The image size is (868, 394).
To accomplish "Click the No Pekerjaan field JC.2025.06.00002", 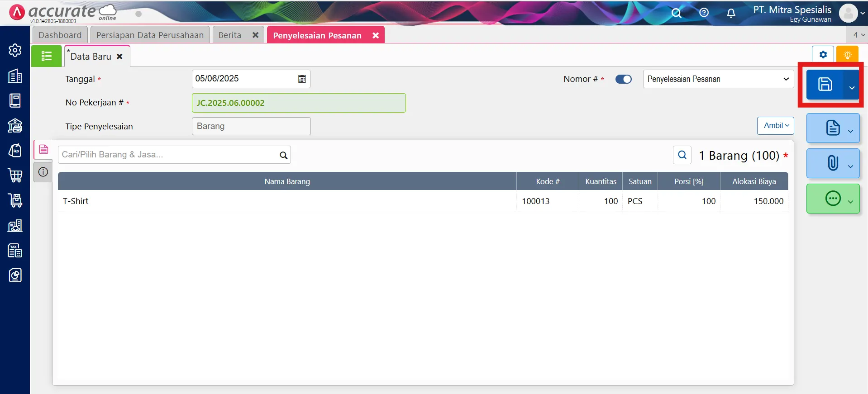I will click(299, 103).
